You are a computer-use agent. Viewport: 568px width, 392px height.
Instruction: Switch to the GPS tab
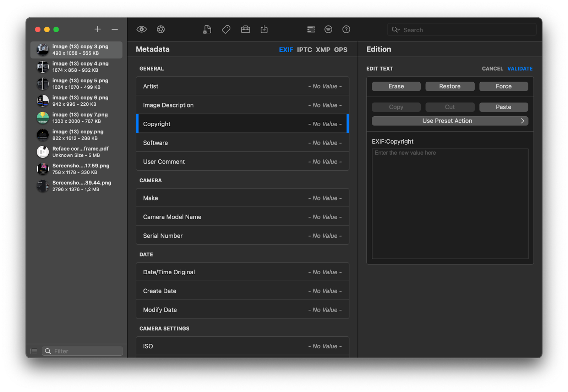pos(341,50)
